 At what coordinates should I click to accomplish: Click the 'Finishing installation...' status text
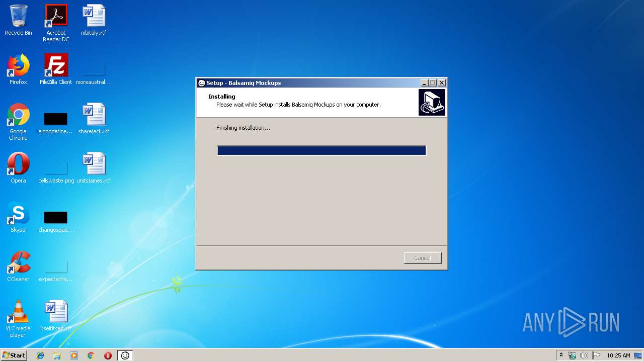(x=243, y=128)
